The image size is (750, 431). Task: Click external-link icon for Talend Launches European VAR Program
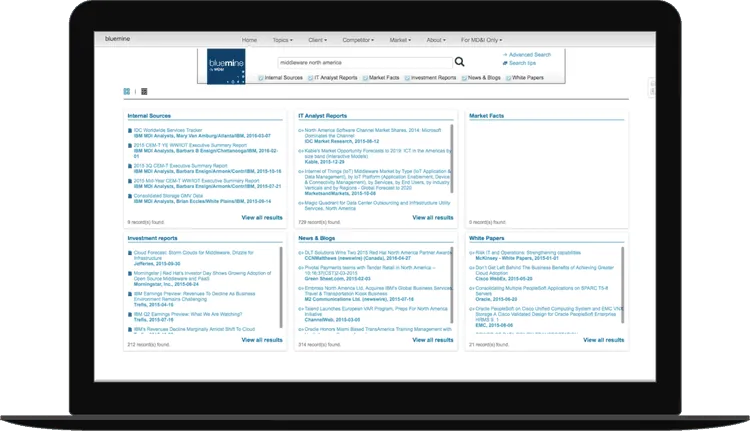tap(301, 309)
